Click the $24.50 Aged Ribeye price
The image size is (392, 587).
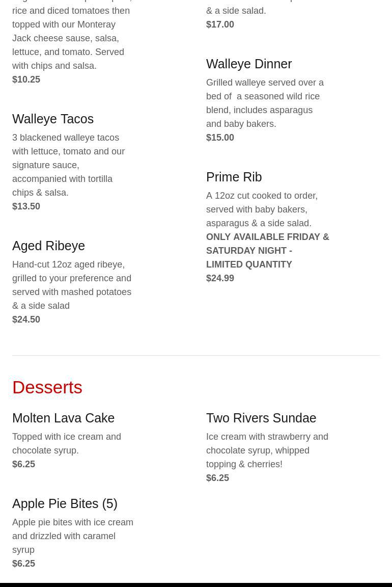[x=26, y=319]
